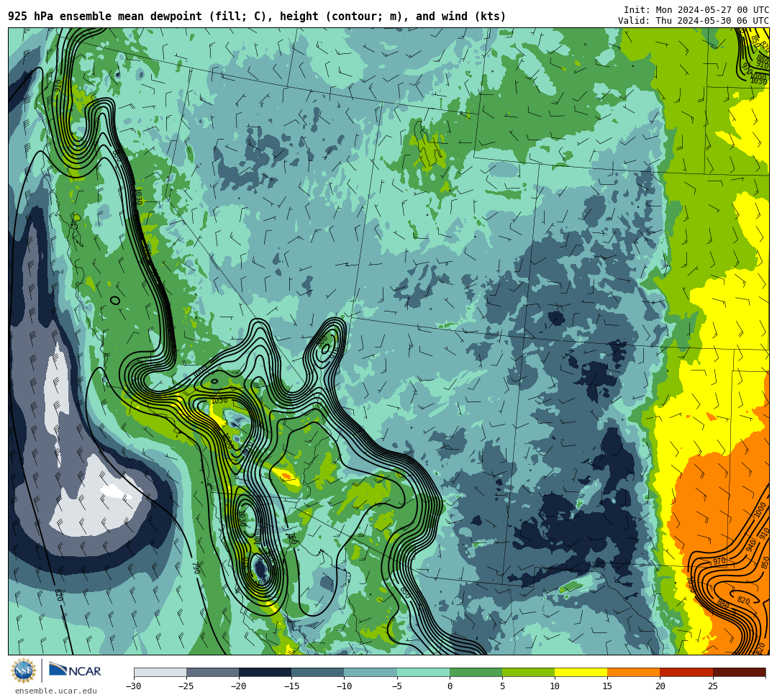Image resolution: width=777 pixels, height=700 pixels.
Task: Select the dark navy swatch at -20 to -15
Action: tap(265, 672)
